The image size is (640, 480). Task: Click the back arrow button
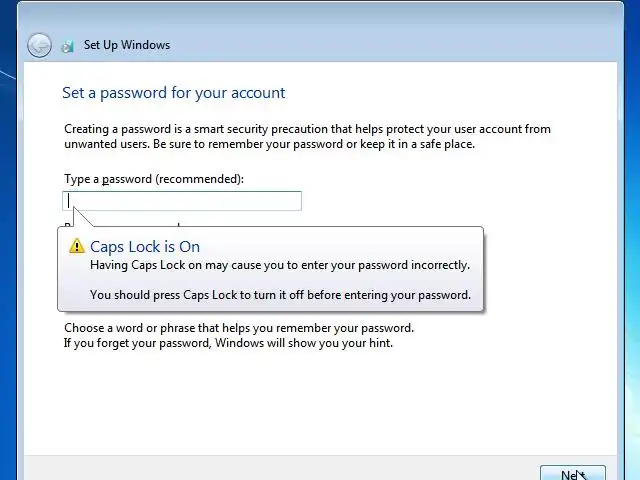[x=39, y=45]
